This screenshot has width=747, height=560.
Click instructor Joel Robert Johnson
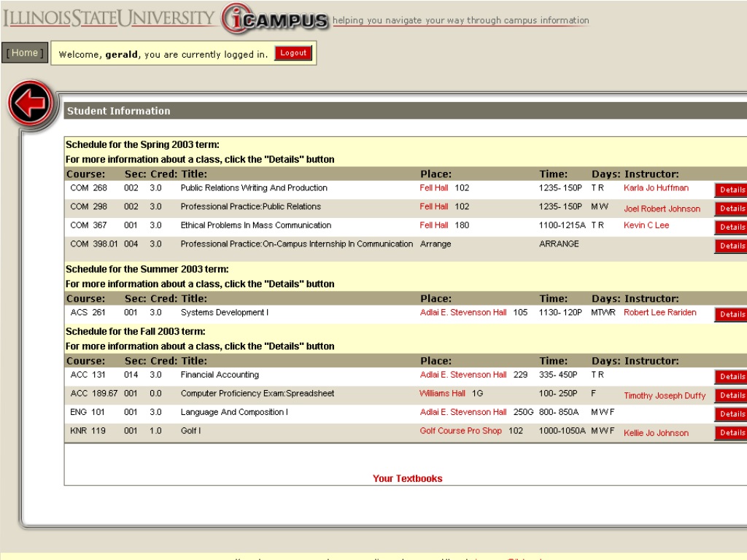click(x=662, y=209)
